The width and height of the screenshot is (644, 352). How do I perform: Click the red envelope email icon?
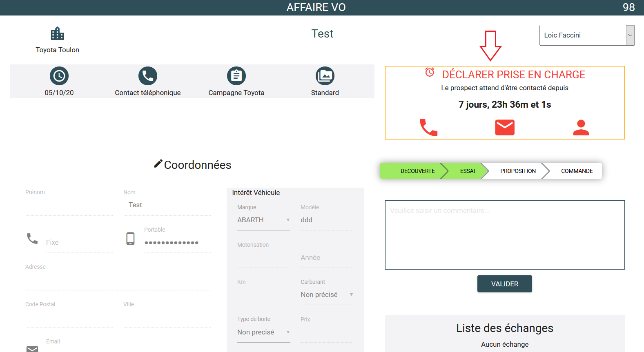click(x=505, y=127)
